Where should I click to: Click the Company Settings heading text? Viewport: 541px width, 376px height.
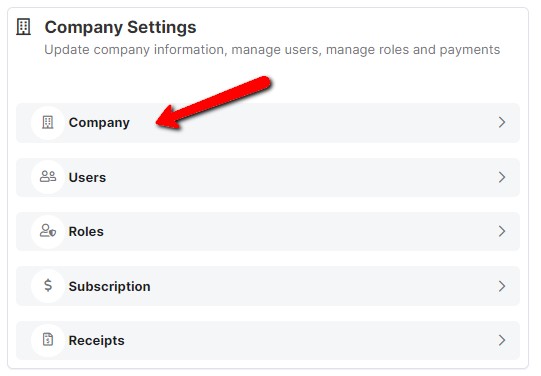point(120,27)
